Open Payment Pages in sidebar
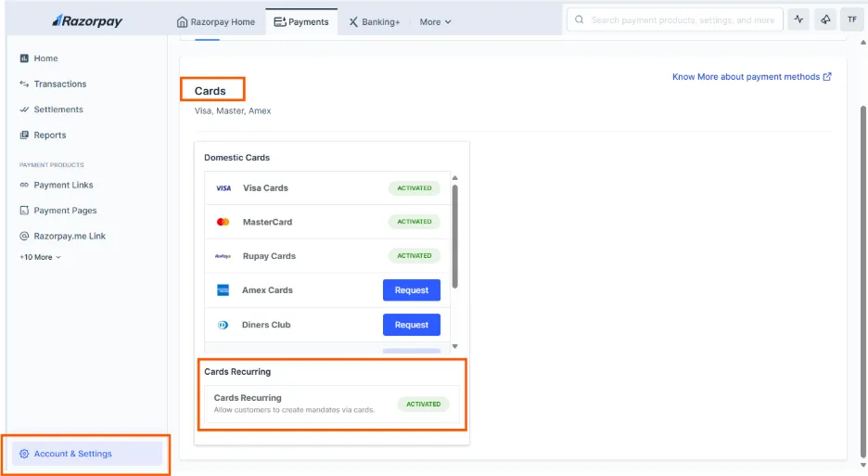The image size is (868, 476). coord(65,210)
